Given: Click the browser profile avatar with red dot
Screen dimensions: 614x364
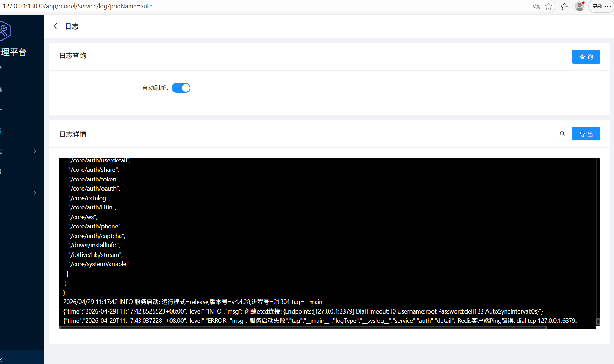Looking at the screenshot, I should coord(580,6).
